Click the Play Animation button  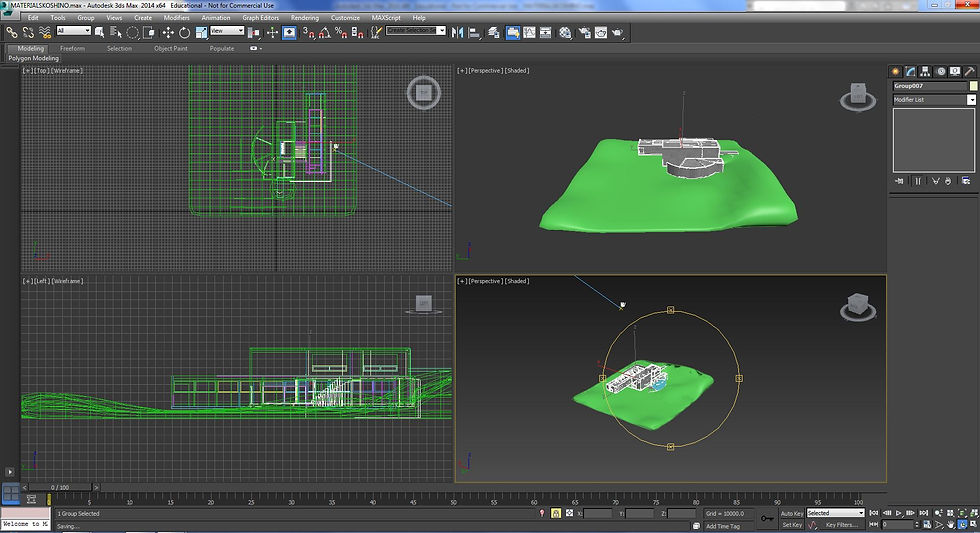tap(899, 513)
